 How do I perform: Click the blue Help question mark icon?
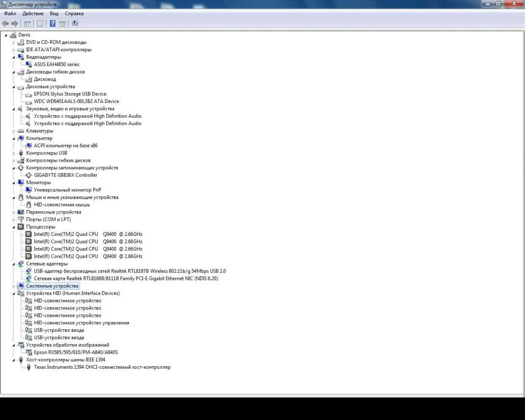[52, 24]
